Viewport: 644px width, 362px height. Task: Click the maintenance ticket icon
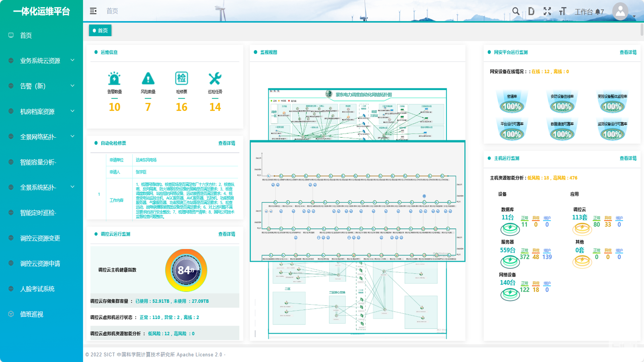[181, 78]
